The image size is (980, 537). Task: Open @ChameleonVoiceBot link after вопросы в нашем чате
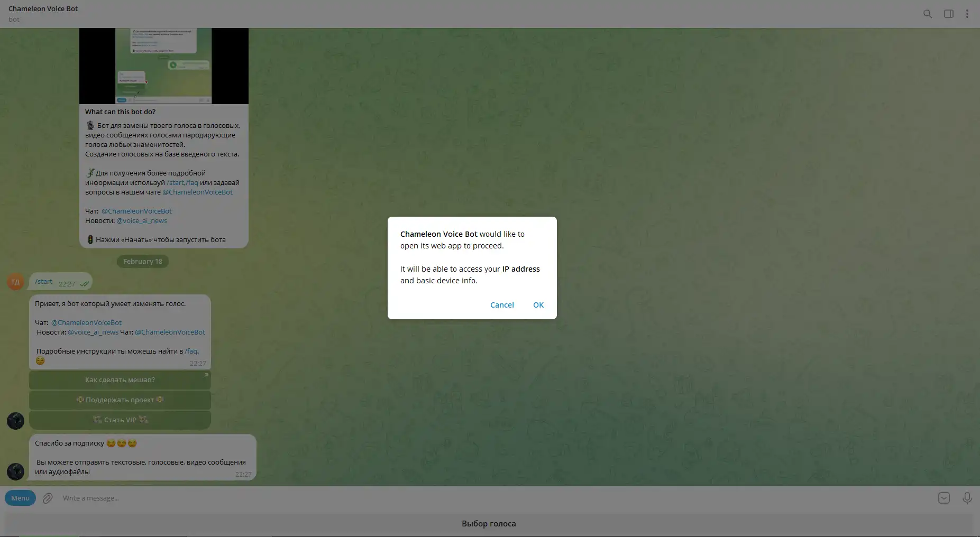tap(197, 192)
